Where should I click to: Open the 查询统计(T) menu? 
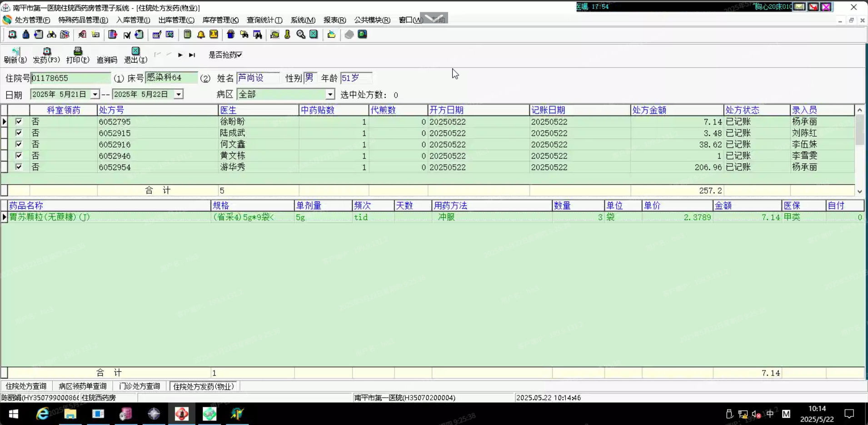[264, 20]
